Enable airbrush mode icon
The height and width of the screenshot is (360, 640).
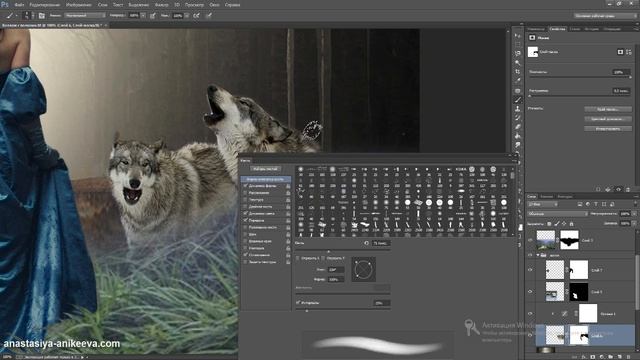[x=196, y=16]
